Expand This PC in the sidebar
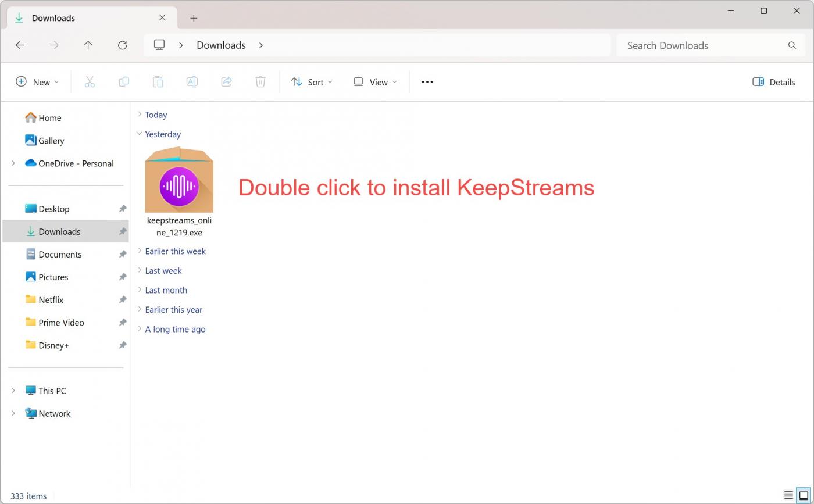This screenshot has width=814, height=504. [x=13, y=390]
